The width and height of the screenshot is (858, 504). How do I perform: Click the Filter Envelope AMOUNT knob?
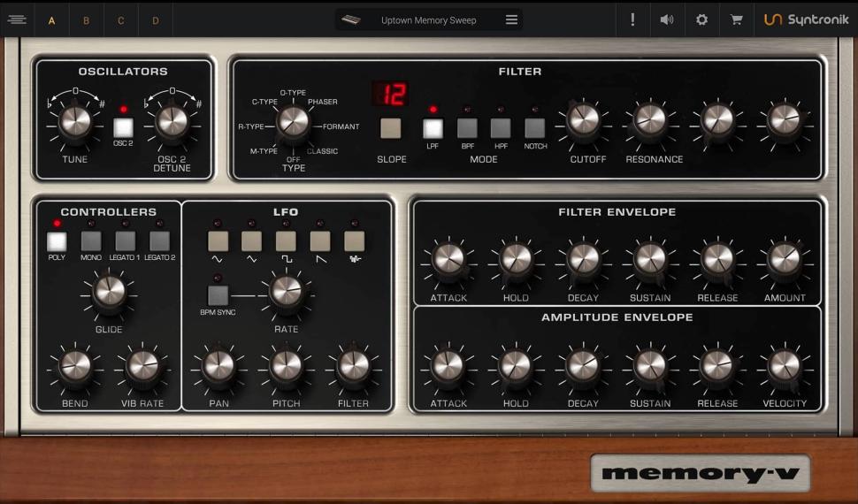coord(785,260)
